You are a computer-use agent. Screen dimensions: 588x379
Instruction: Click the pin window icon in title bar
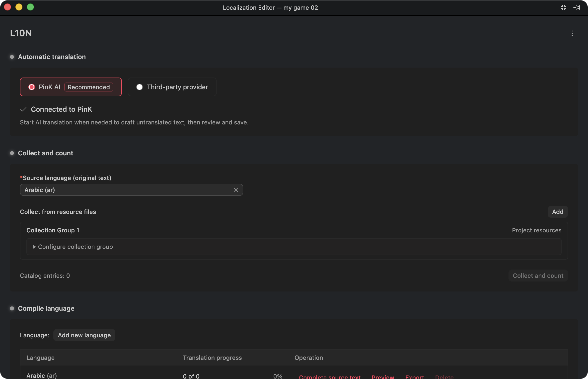[577, 7]
